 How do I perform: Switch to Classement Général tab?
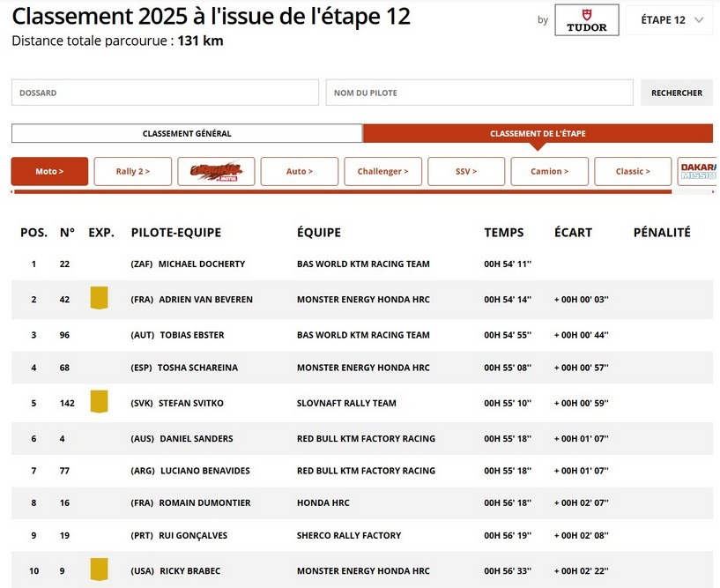tap(187, 133)
